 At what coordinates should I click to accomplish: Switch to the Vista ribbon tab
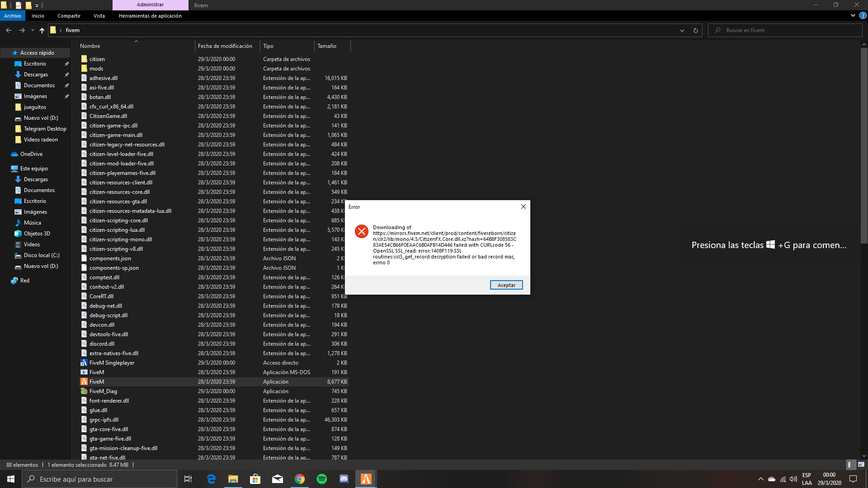pyautogui.click(x=99, y=15)
